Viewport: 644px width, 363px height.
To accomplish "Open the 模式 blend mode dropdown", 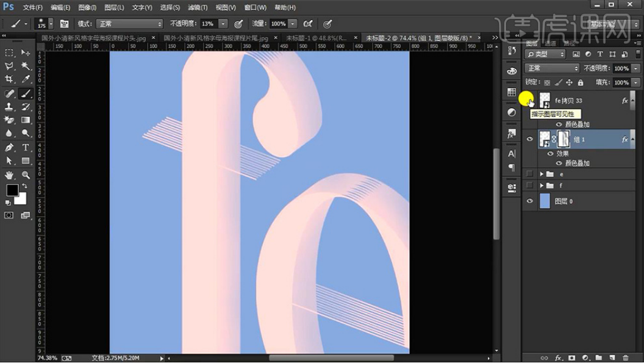I will click(130, 24).
